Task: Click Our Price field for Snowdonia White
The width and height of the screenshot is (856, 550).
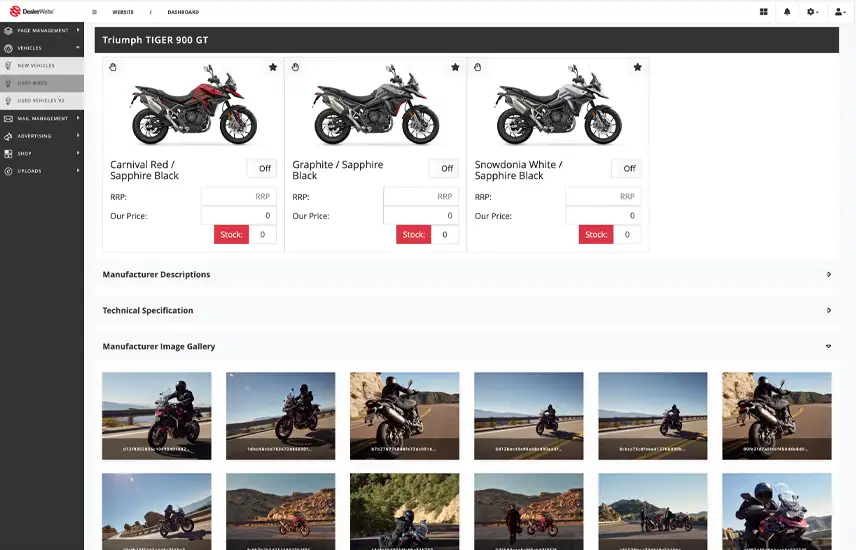Action: [603, 216]
